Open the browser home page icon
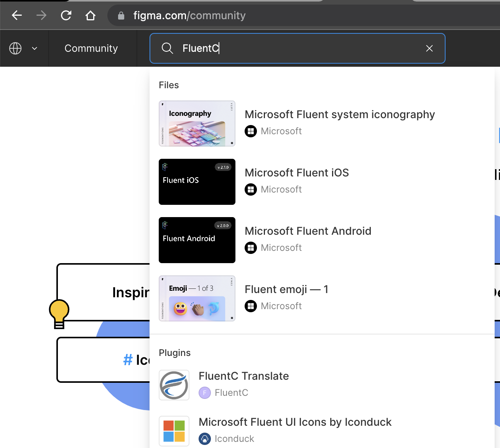Image resolution: width=500 pixels, height=448 pixels. click(90, 15)
